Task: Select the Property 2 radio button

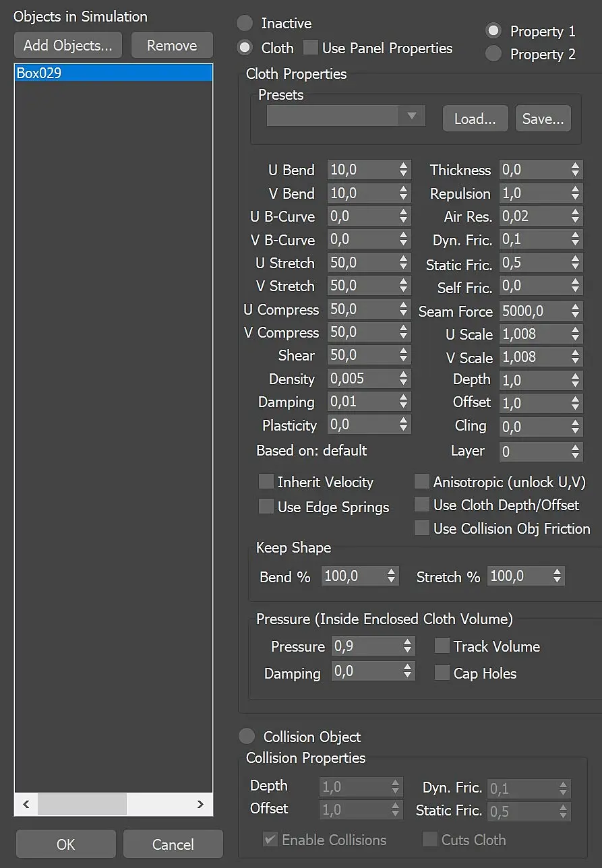Action: pyautogui.click(x=493, y=54)
